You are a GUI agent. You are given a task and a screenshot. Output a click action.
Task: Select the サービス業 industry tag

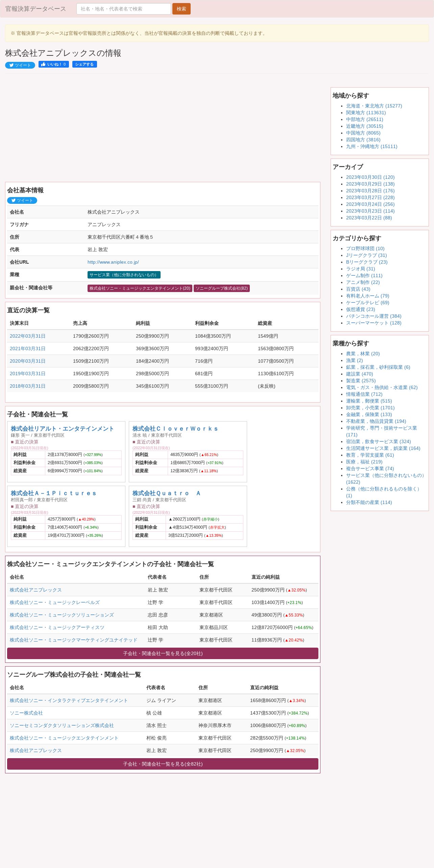pos(124,275)
